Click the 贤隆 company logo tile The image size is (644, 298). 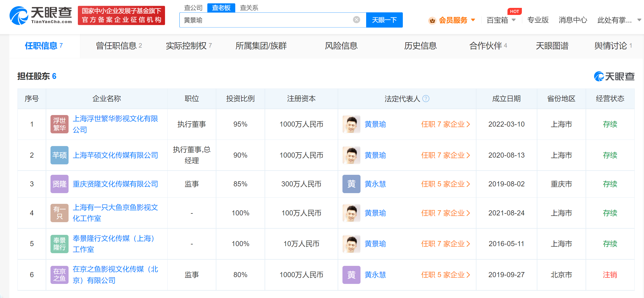point(60,184)
